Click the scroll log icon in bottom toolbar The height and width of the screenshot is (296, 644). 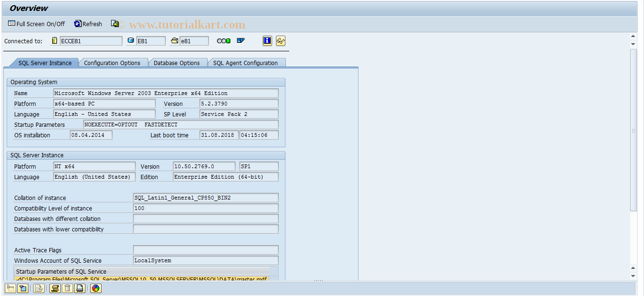(55, 288)
